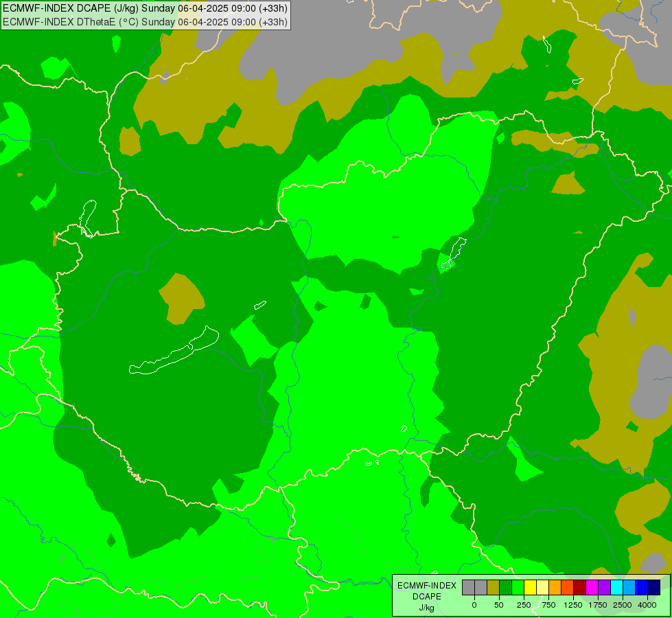The width and height of the screenshot is (672, 618).
Task: Click the ECMWF-INDEX label in the legend
Action: 427,586
